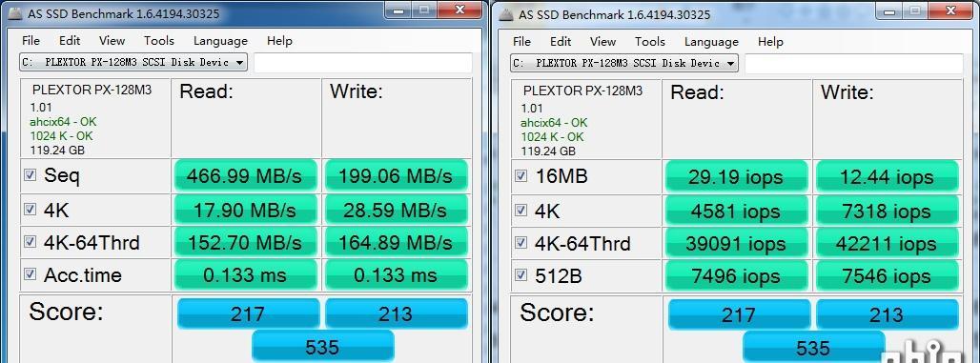
Task: Open Edit menu in right window
Action: [x=561, y=41]
